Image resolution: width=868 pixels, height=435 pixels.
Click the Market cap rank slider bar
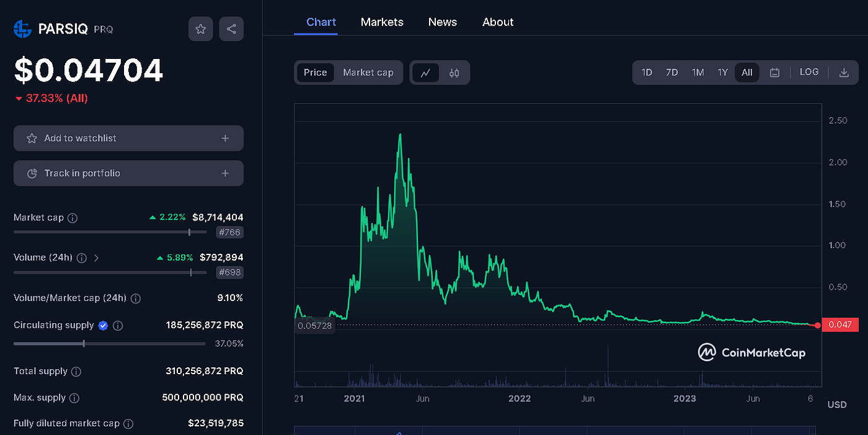(110, 232)
